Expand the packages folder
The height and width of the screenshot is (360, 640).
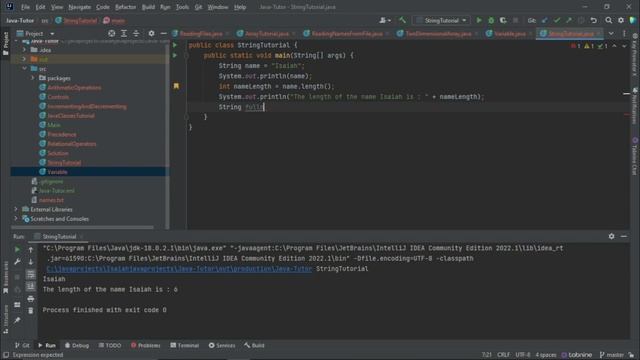(33, 78)
